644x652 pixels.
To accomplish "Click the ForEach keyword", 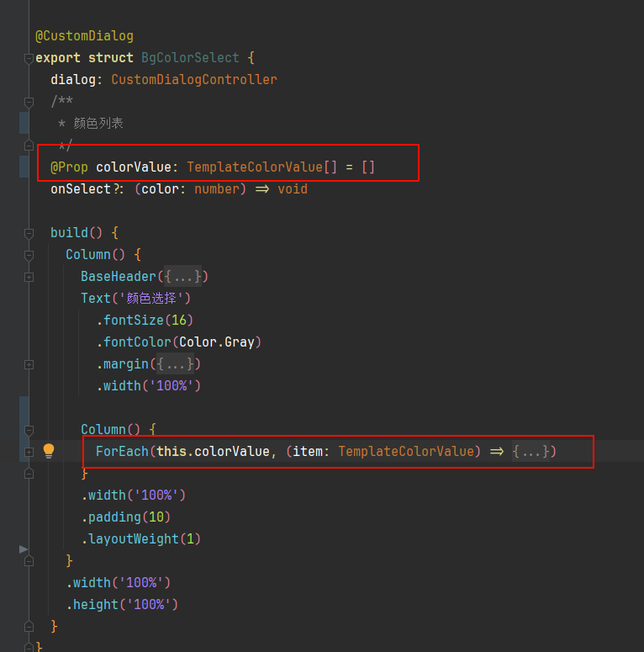I will click(122, 452).
